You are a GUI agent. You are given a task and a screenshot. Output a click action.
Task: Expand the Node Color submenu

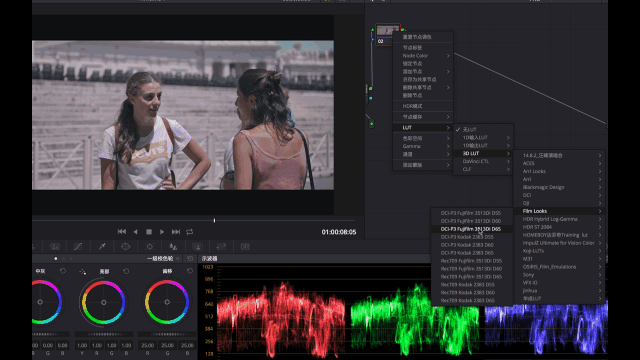423,56
